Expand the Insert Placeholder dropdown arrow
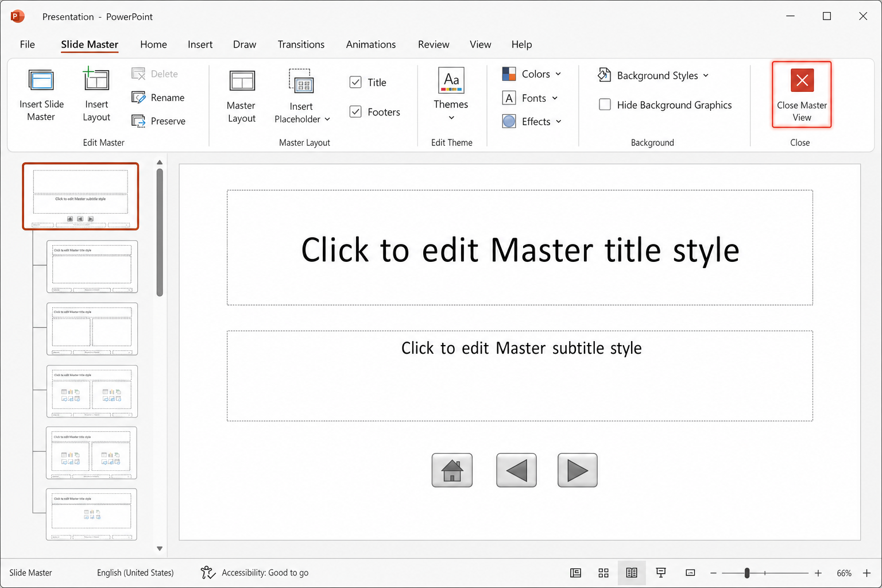The image size is (882, 588). coord(327,119)
